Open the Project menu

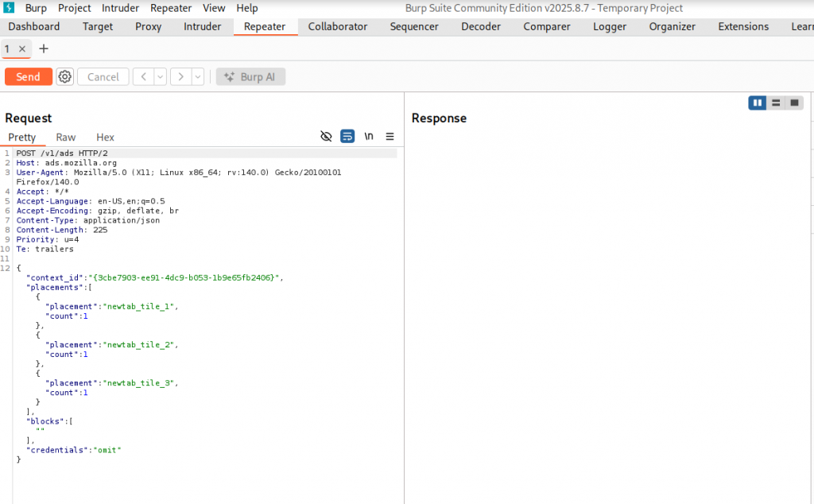coord(74,8)
